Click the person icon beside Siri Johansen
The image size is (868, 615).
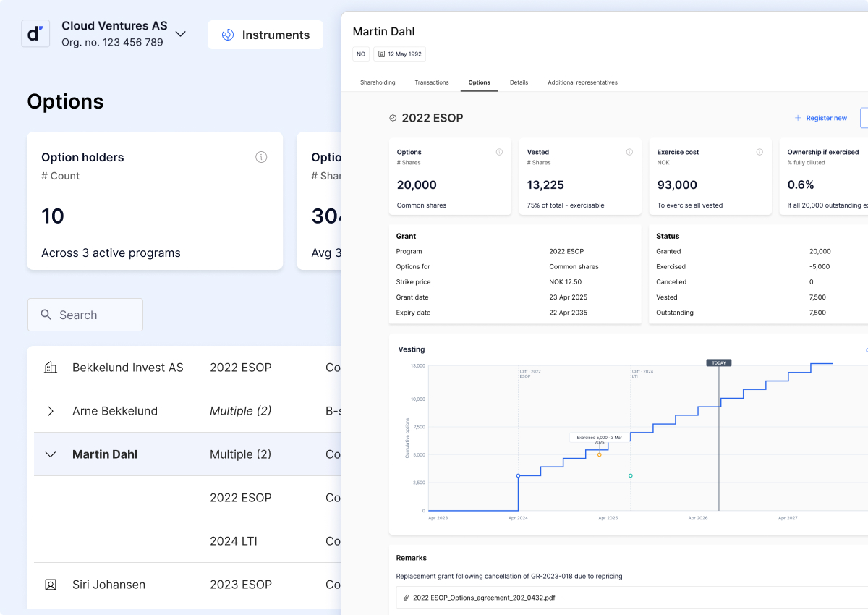(51, 585)
